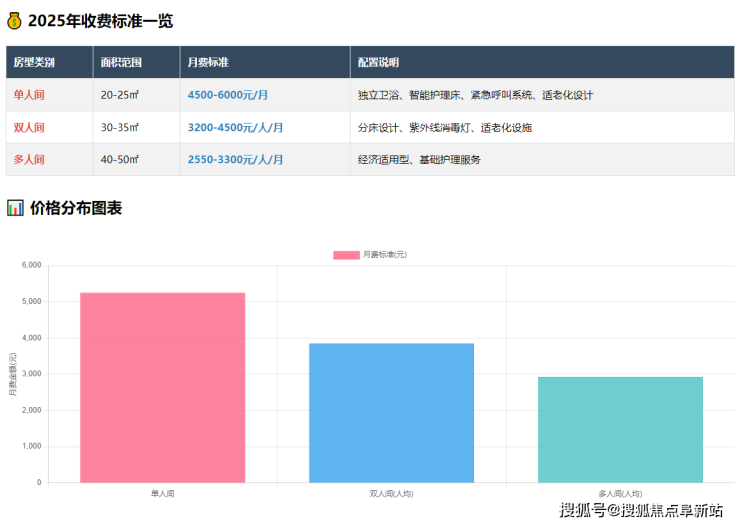Screen dimensions: 740x526
Task: Open the red 单人间 room type link
Action: click(28, 95)
